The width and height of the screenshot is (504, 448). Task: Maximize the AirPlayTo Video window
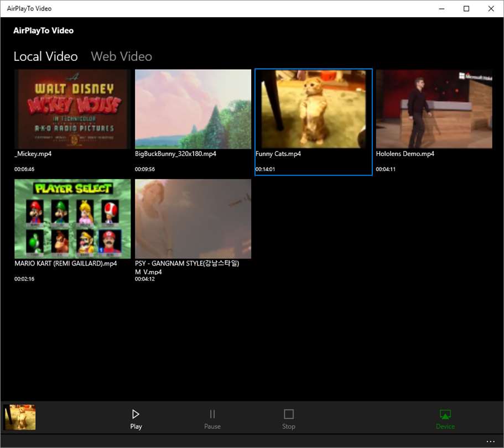pos(466,9)
